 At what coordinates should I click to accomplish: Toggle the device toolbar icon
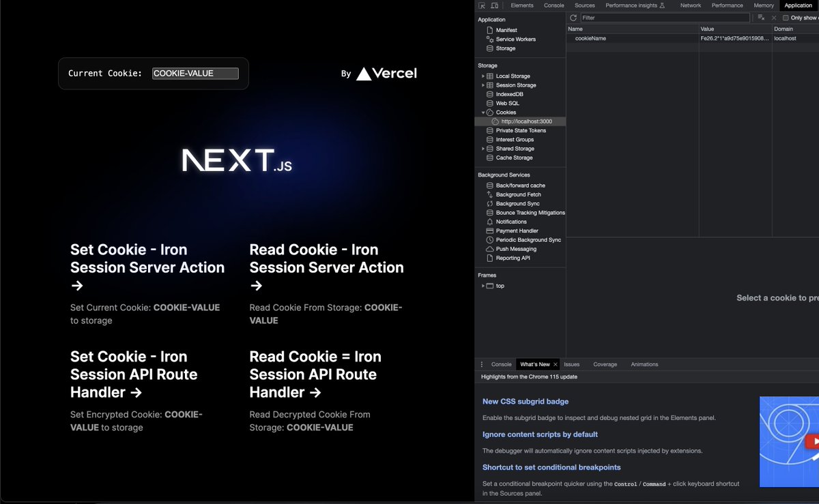pyautogui.click(x=494, y=5)
